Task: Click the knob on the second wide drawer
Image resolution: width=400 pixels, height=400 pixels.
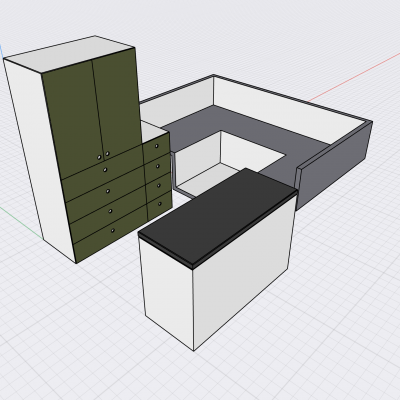Action: [x=108, y=191]
